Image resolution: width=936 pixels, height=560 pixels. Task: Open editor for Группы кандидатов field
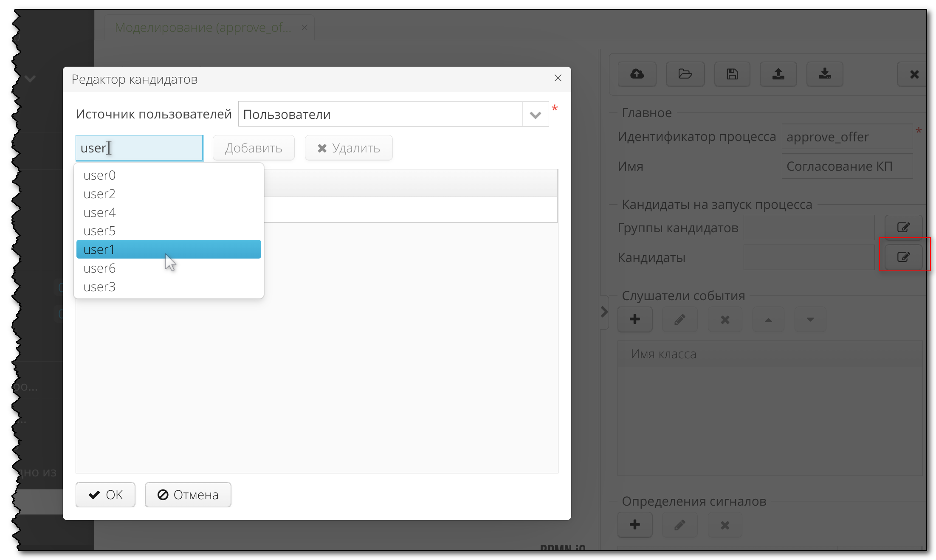(903, 227)
